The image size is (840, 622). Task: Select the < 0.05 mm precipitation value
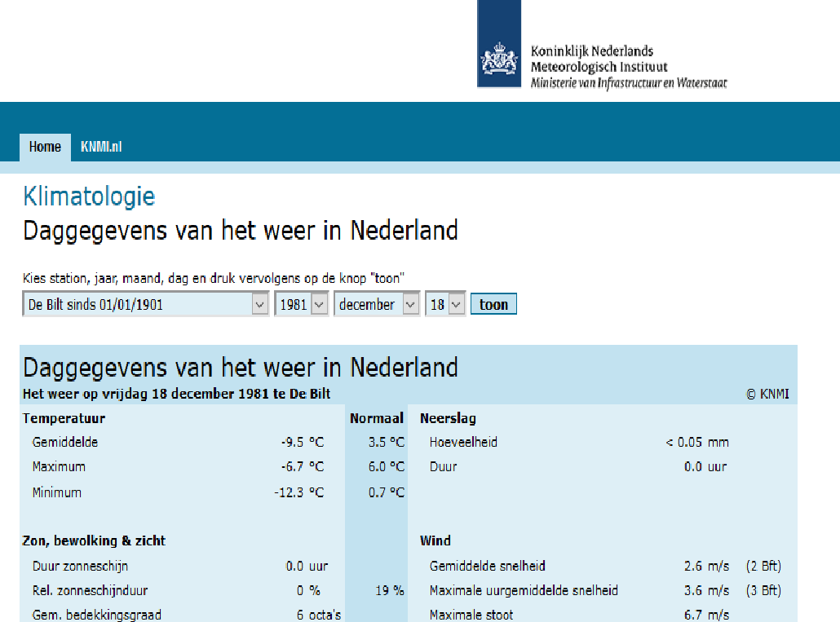pos(697,442)
